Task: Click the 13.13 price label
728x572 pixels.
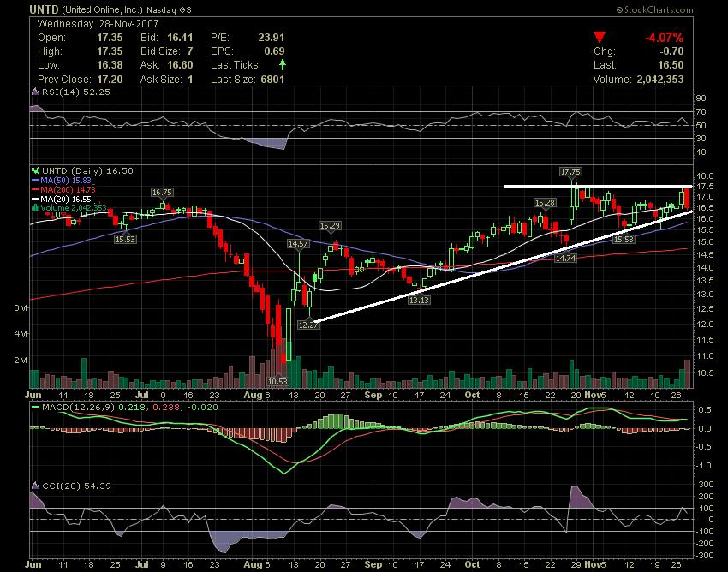Action: coord(419,300)
